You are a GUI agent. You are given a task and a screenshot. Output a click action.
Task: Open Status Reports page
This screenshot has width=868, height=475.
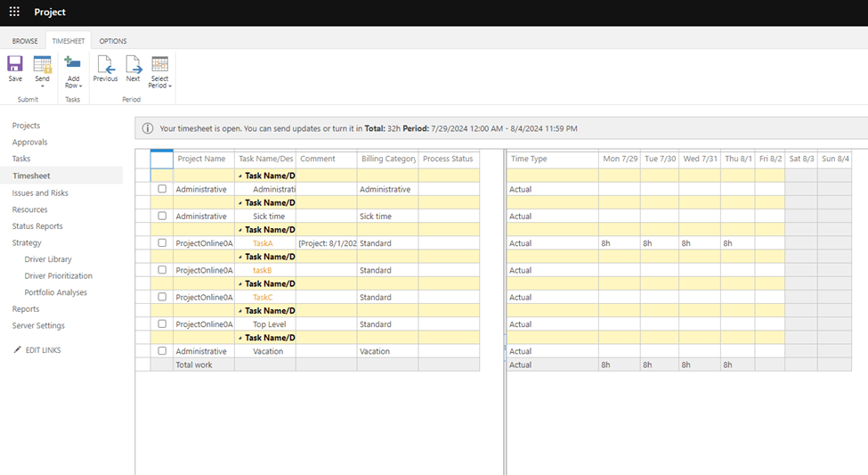point(37,226)
